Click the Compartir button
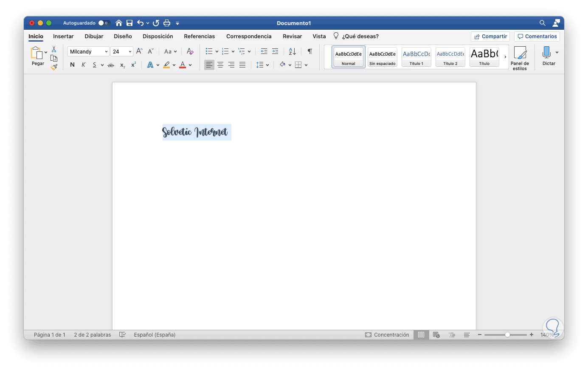The width and height of the screenshot is (588, 371). click(x=490, y=37)
